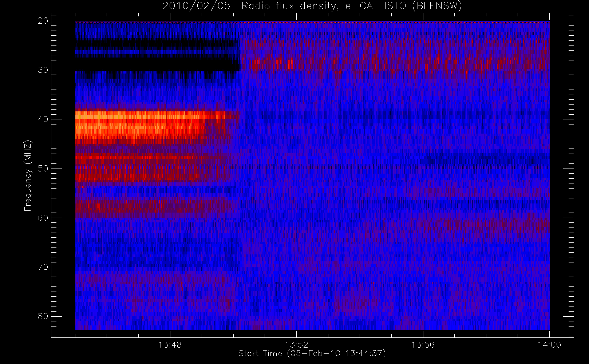Click the 13:56 time tick label
The width and height of the screenshot is (589, 364).
423,345
